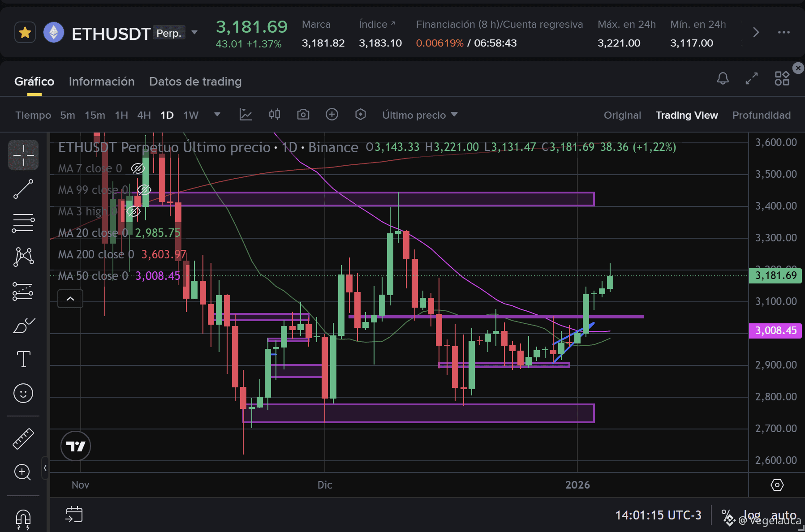
Task: Click the 2026 date label on time axis
Action: pyautogui.click(x=577, y=485)
